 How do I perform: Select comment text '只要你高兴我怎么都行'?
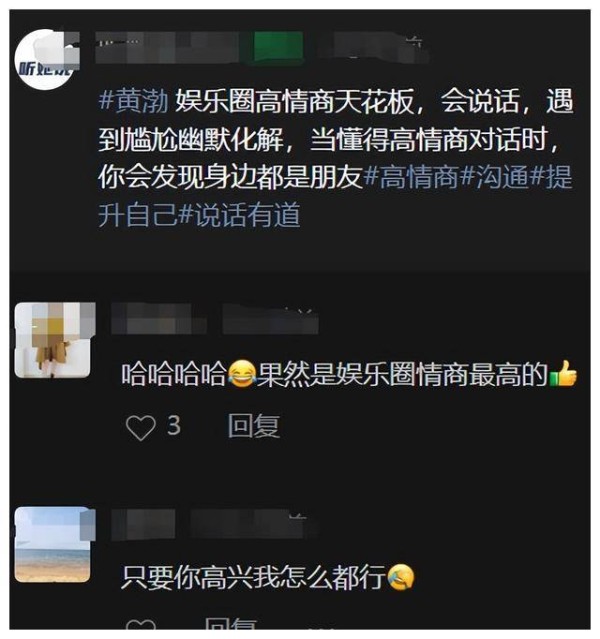coord(254,577)
